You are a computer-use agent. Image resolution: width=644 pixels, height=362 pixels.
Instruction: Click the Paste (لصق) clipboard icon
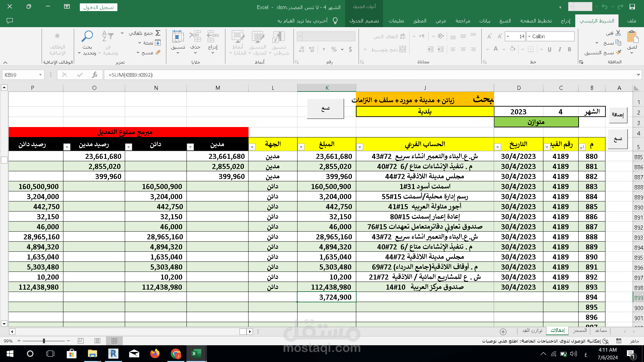pyautogui.click(x=632, y=36)
